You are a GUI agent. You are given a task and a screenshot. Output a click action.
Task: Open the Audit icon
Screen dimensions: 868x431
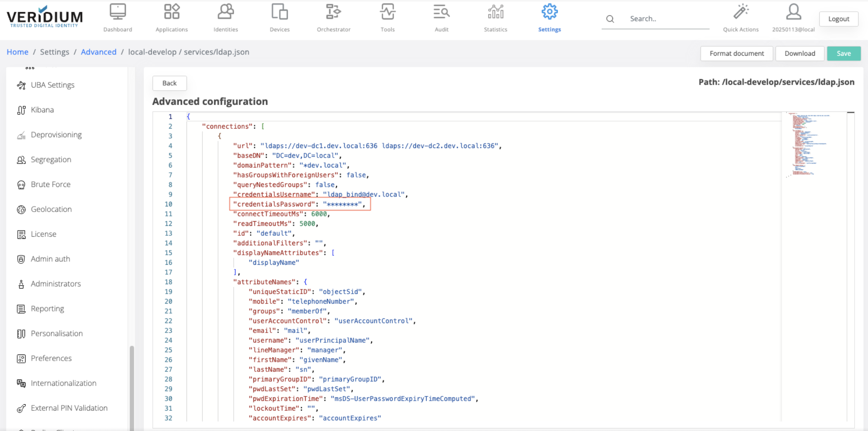click(x=441, y=13)
